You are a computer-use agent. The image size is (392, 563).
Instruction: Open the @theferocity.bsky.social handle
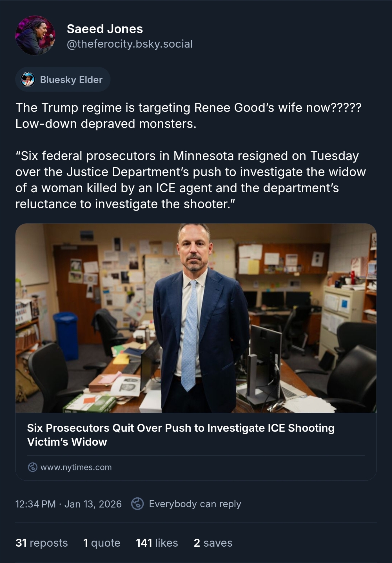tap(130, 44)
